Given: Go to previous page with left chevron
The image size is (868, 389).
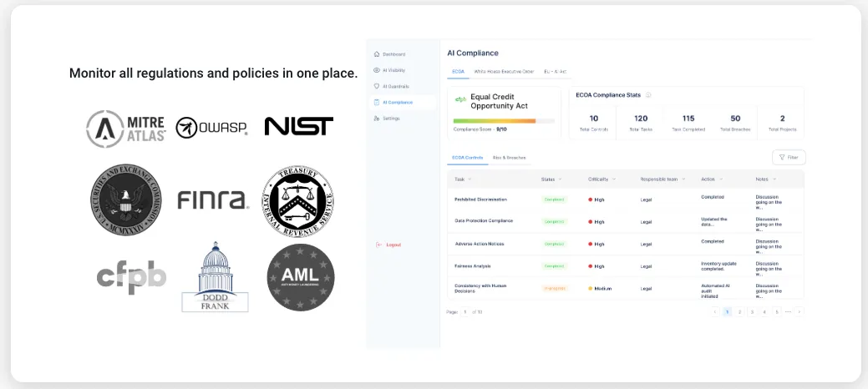Looking at the screenshot, I should coord(714,312).
